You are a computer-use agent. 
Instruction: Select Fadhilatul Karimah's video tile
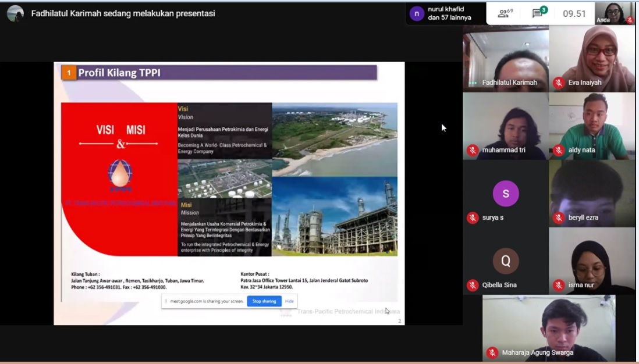[505, 58]
